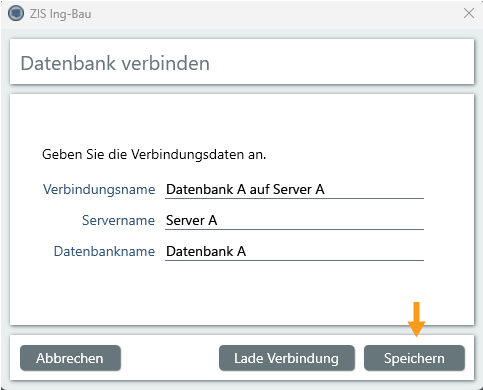
Task: Click the text 'Geben Sie die Verbindungsdaten an.'
Action: (154, 155)
